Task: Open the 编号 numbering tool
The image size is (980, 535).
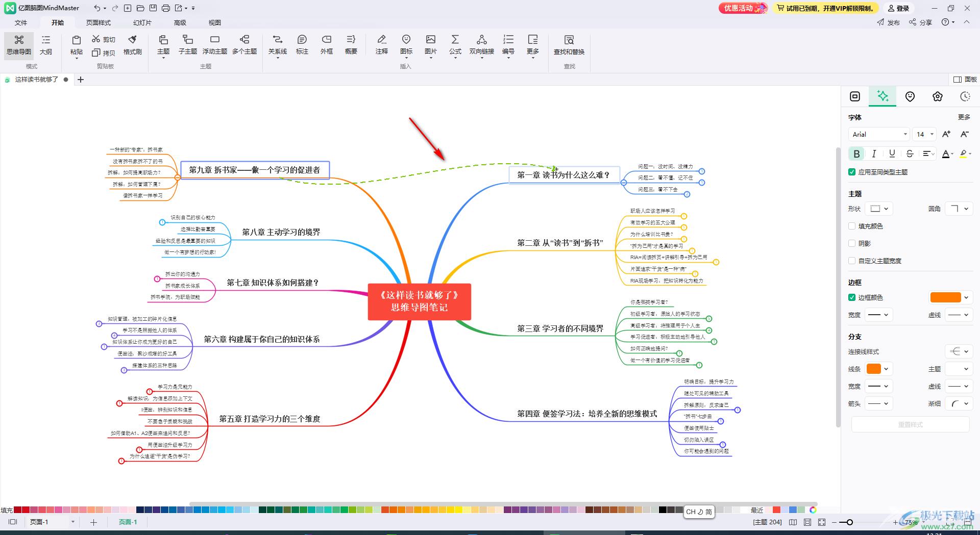Action: [508, 45]
